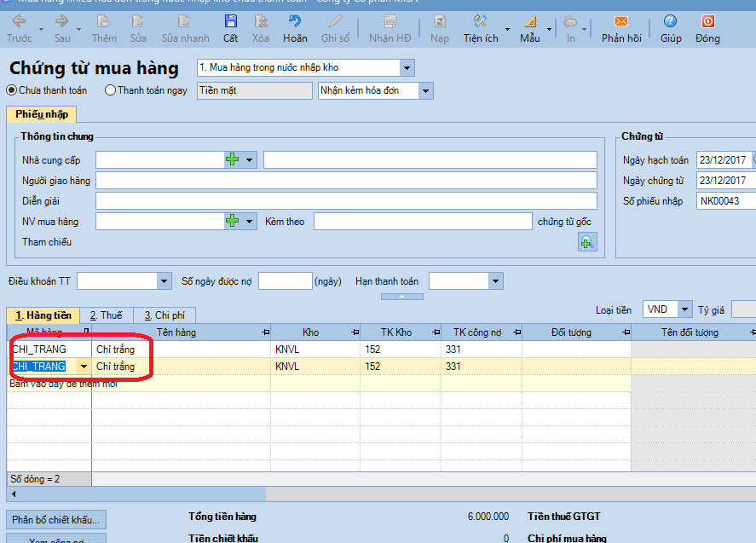Click the Tên đối tượng column header

coord(690,332)
